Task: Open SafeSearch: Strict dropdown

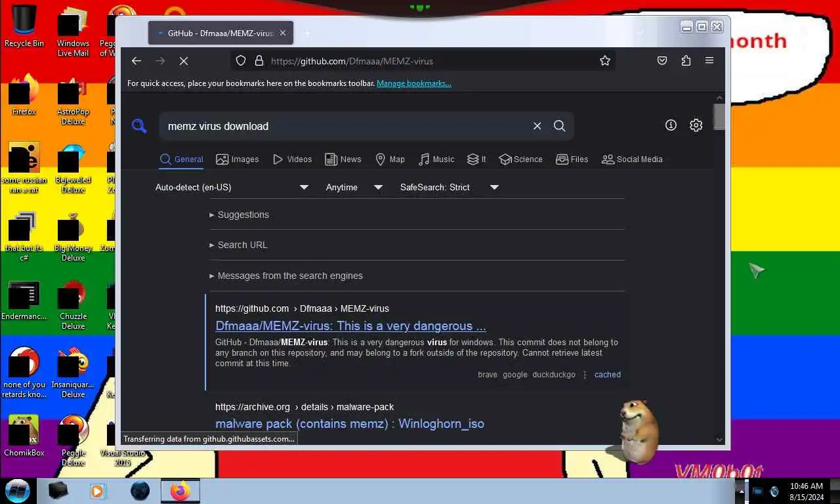Action: pyautogui.click(x=450, y=187)
